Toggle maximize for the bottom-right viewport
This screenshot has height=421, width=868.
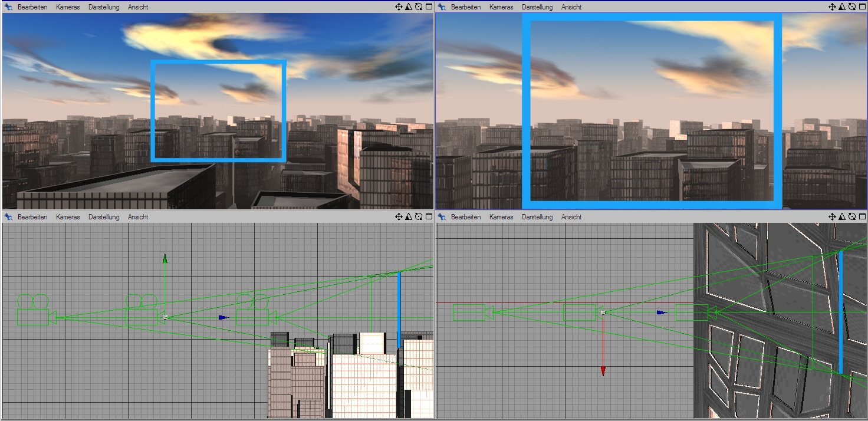862,216
